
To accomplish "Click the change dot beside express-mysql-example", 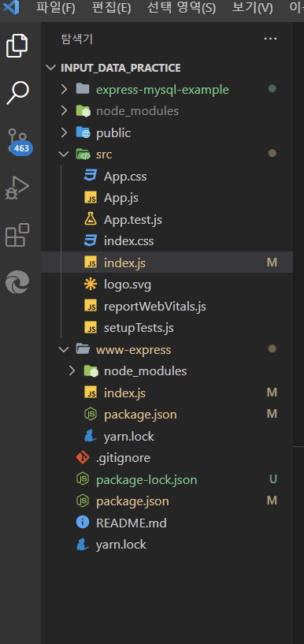I will pos(272,88).
